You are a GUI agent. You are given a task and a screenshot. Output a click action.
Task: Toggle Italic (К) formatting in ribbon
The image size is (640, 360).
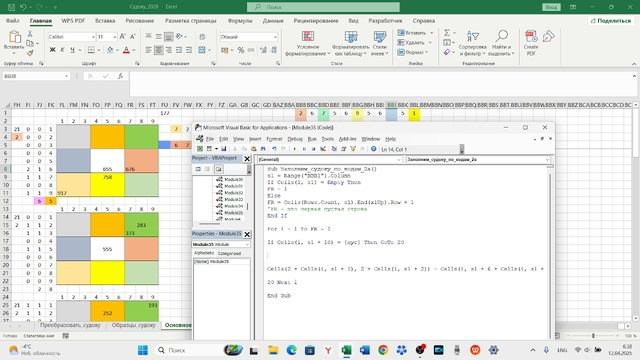(62, 50)
